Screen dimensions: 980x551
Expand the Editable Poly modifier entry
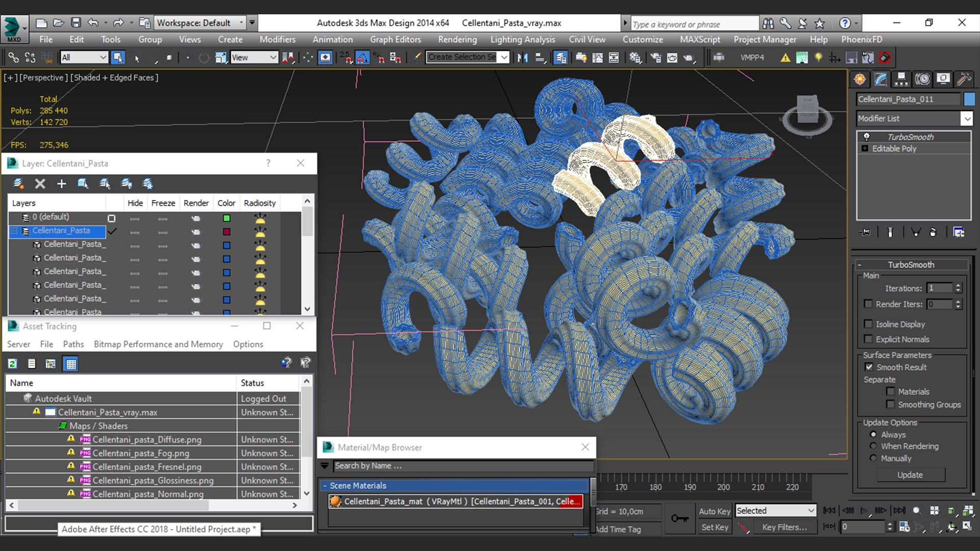pos(865,148)
